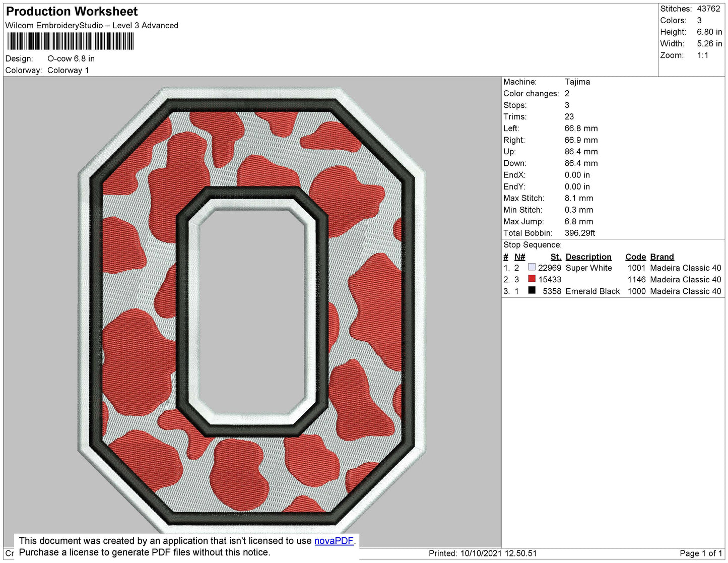Click the Total Bobbin value '396.29ft'
728x563 pixels.
click(580, 233)
